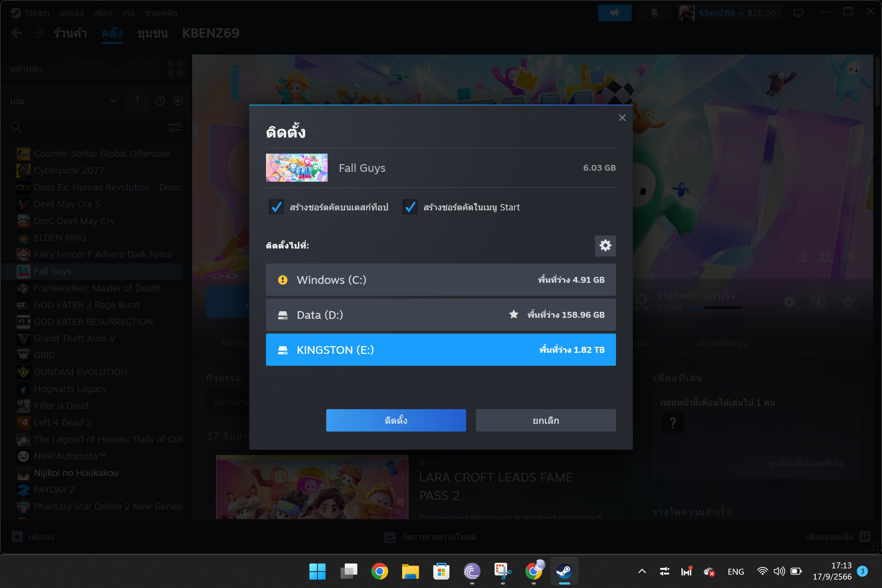
Task: Open the เพื่อน friends menu
Action: pos(103,13)
